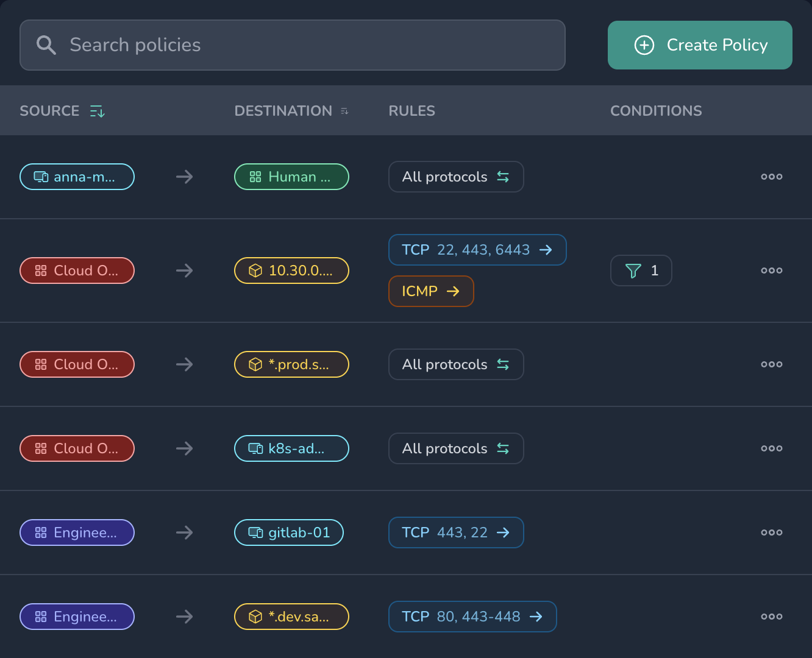
Task: Click Cloud O... source in 10.30.0 row
Action: pos(77,271)
